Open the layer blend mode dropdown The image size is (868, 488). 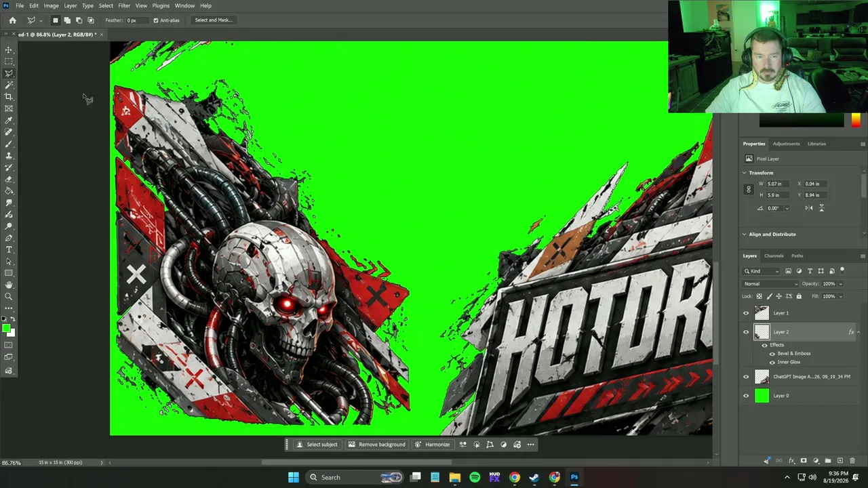click(770, 284)
